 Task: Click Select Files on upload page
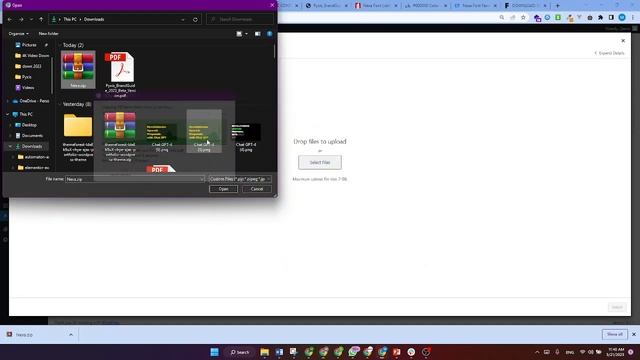pos(320,162)
